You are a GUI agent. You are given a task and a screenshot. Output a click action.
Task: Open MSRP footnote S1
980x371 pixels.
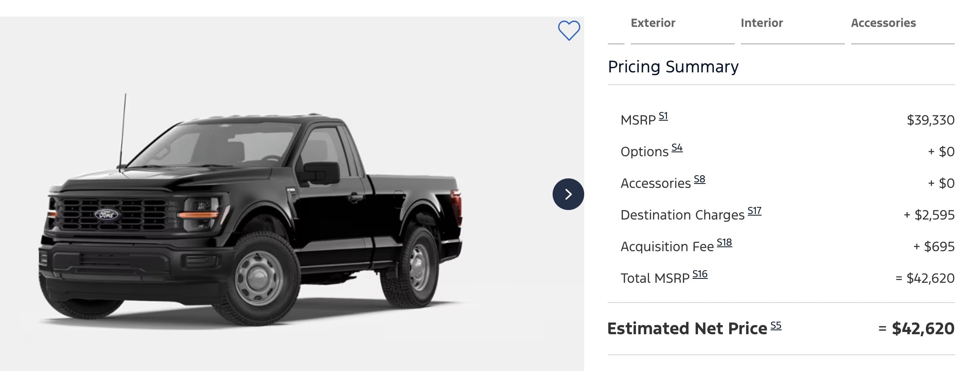pyautogui.click(x=663, y=116)
